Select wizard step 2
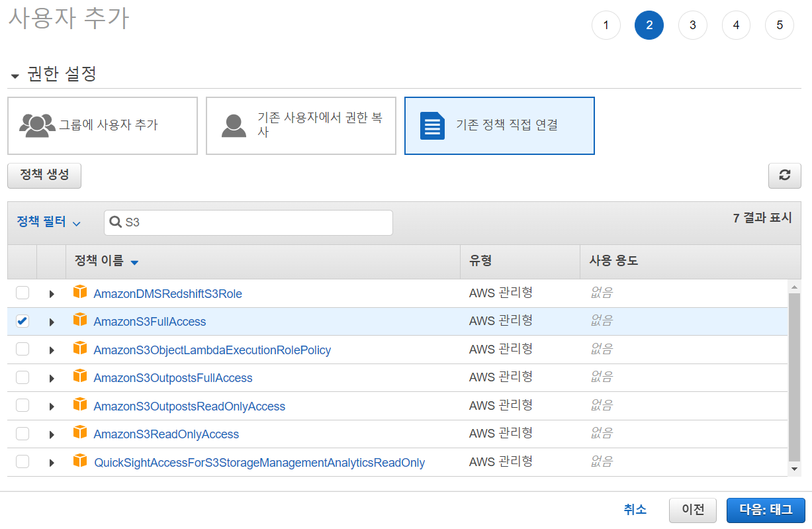812x529 pixels. (x=649, y=25)
